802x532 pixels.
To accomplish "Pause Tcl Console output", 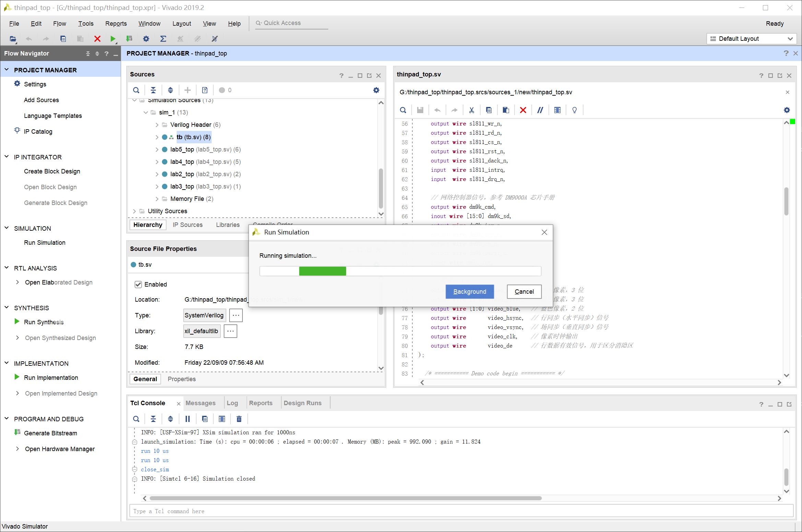I will coord(188,419).
